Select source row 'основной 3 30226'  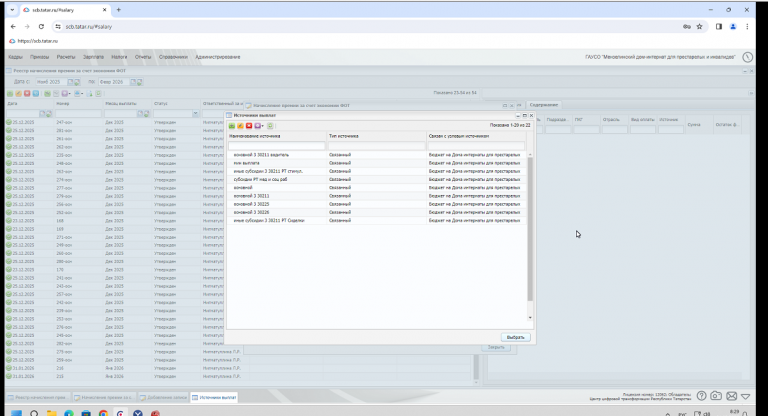point(377,212)
